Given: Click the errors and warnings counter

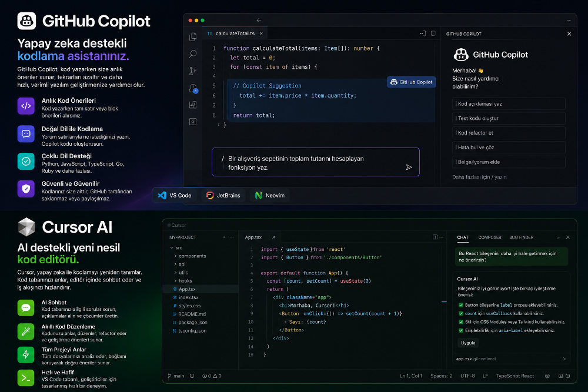Looking at the screenshot, I should pos(212,376).
